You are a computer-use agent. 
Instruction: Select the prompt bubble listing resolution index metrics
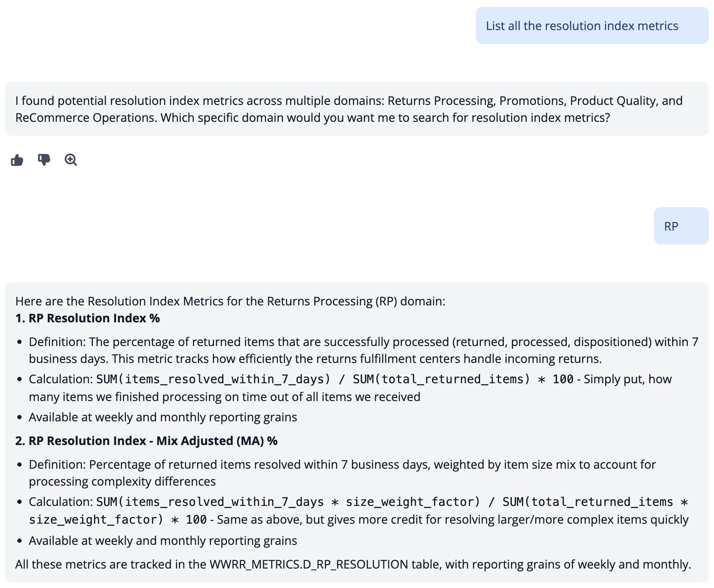pyautogui.click(x=590, y=26)
